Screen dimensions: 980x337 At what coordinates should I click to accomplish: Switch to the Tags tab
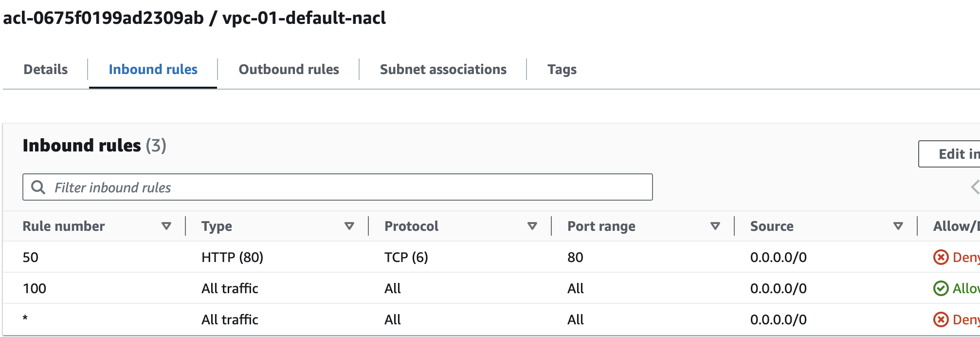point(562,70)
